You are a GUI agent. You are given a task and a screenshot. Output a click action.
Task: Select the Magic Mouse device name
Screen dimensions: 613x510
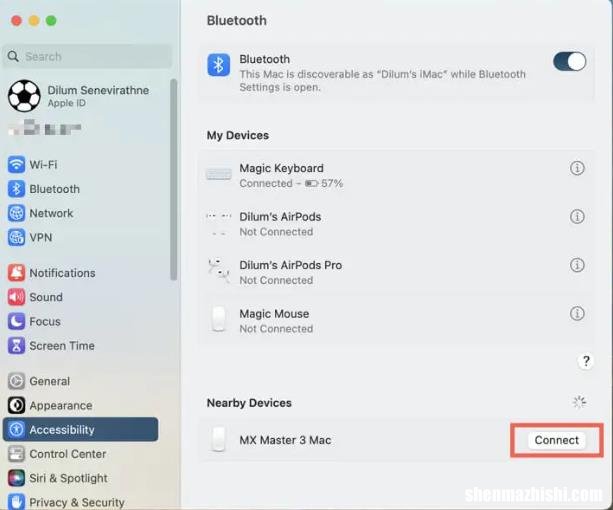[x=274, y=313]
